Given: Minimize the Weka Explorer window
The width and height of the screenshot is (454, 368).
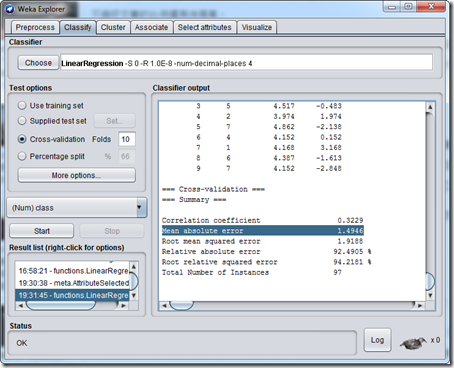Looking at the screenshot, I should click(392, 7).
